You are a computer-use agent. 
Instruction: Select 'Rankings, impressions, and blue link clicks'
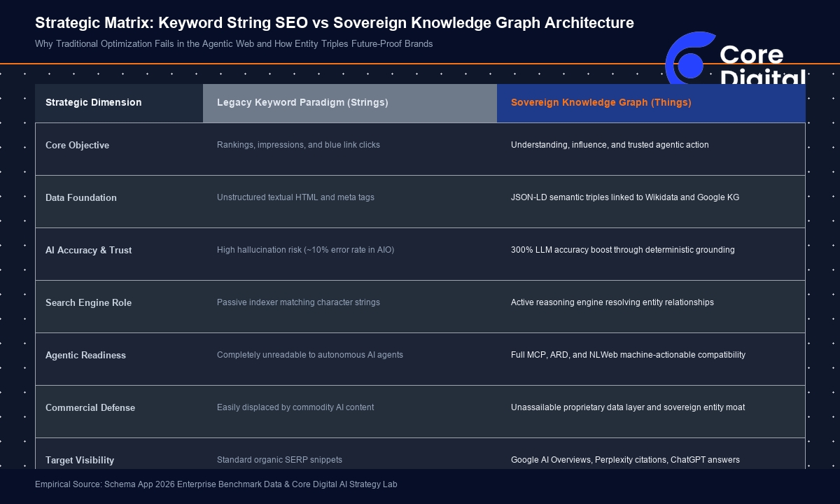click(298, 145)
